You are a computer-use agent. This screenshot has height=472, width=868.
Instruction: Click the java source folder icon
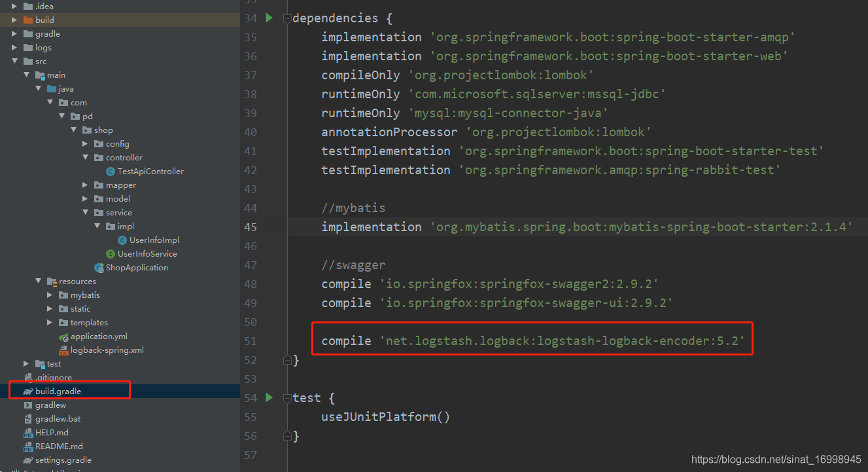pyautogui.click(x=52, y=88)
